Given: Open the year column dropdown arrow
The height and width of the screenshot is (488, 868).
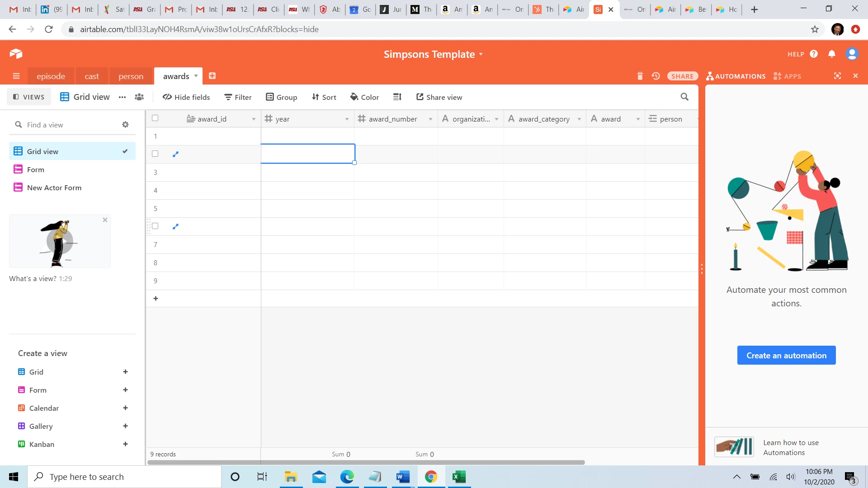Looking at the screenshot, I should click(347, 119).
